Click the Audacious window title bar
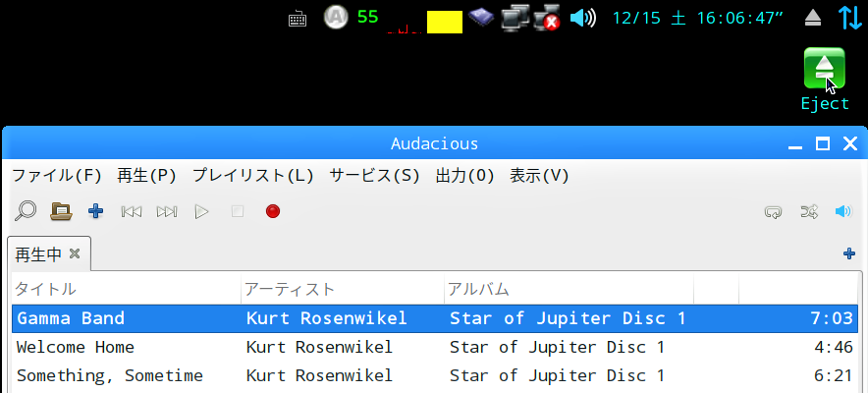 click(435, 143)
